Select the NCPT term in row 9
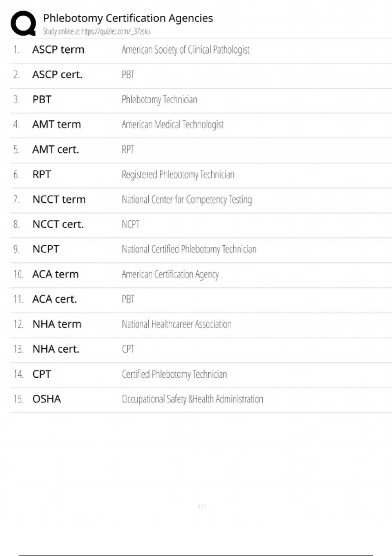392x556 pixels. point(46,249)
